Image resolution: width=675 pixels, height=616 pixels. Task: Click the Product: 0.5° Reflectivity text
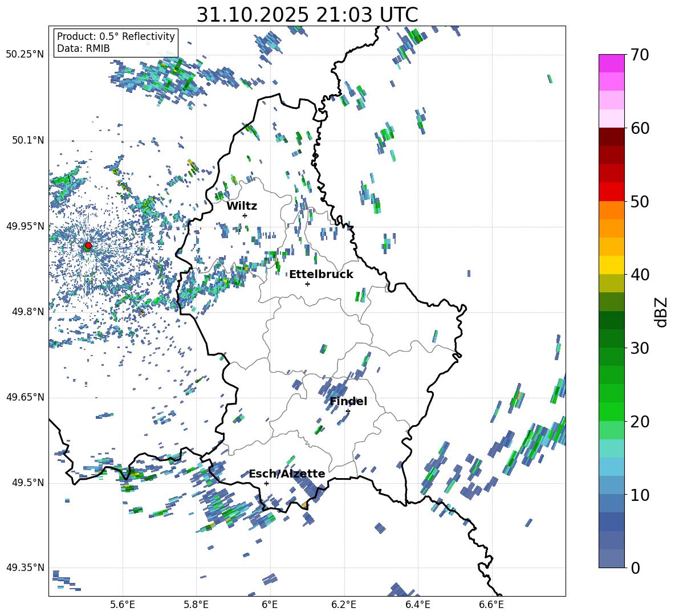coord(116,36)
